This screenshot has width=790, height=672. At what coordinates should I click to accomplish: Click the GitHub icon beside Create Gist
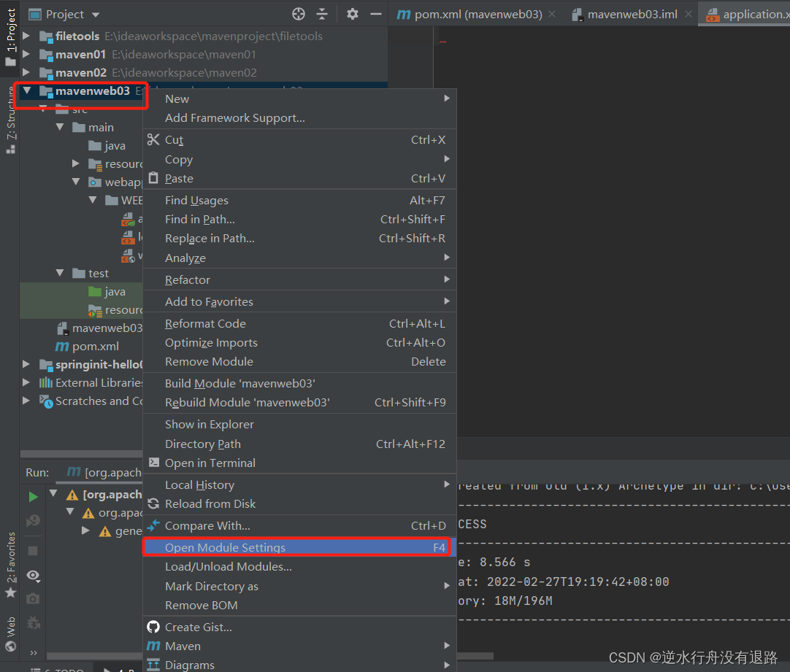tap(153, 627)
